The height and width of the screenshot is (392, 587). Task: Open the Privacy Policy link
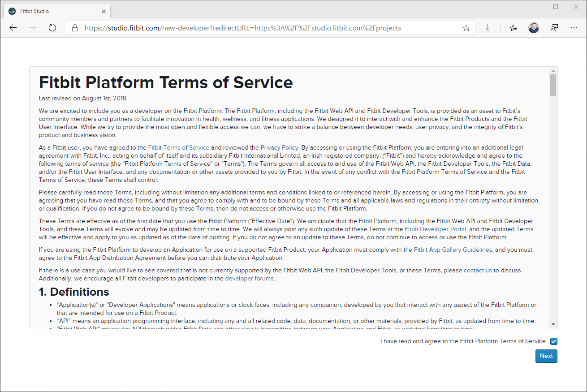[x=279, y=147]
